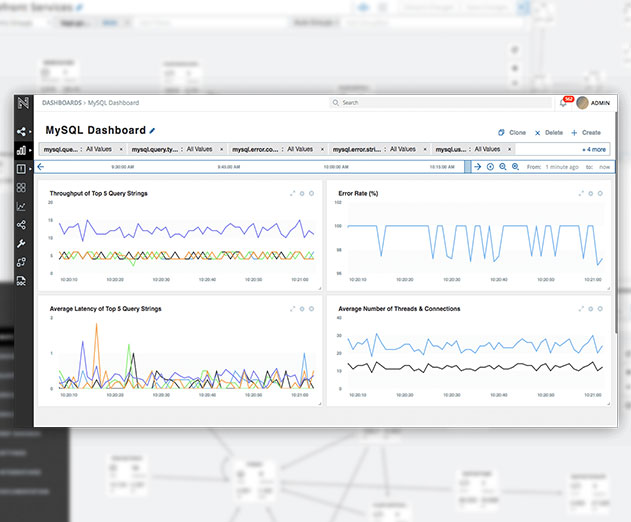
Task: Remove the mysql.query.ty... filter chip
Action: (x=221, y=149)
